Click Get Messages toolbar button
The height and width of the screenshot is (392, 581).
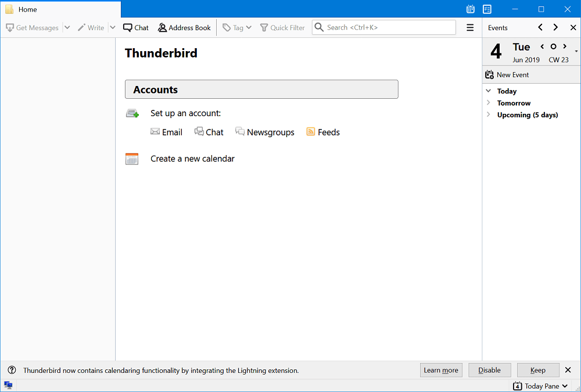[32, 28]
